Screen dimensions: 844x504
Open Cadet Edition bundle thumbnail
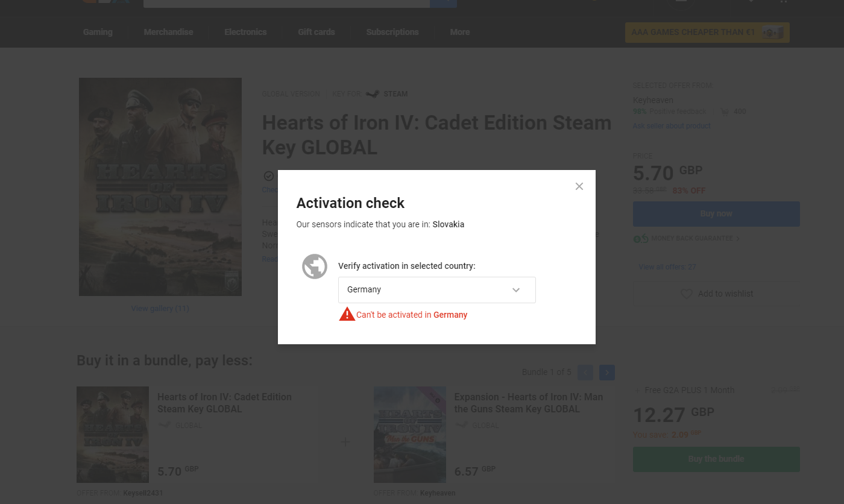pos(113,435)
